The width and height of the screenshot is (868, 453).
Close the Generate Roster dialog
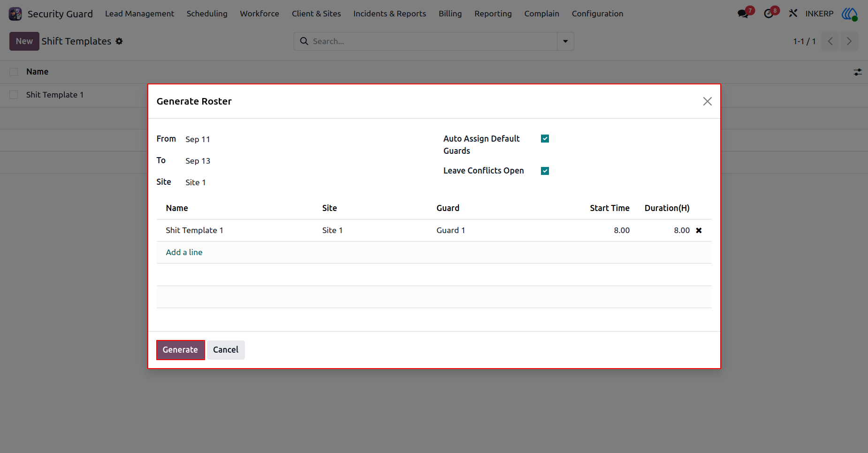708,101
